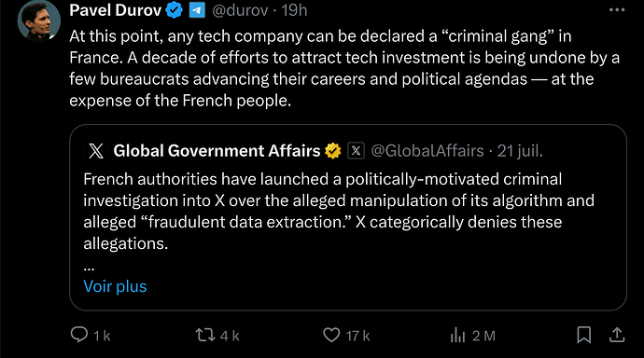This screenshot has width=644, height=358.
Task: Click the 21 juil. date on quoted tweet
Action: pos(520,151)
